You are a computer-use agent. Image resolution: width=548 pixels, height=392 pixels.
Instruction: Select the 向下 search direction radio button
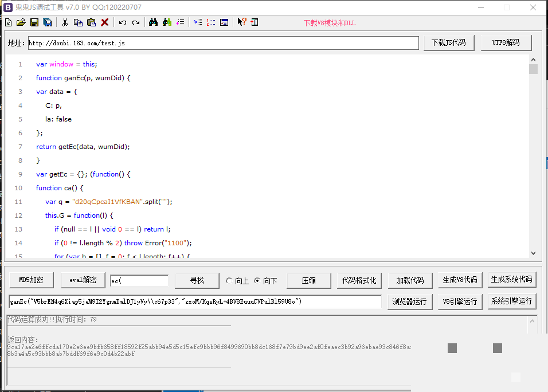coord(257,281)
